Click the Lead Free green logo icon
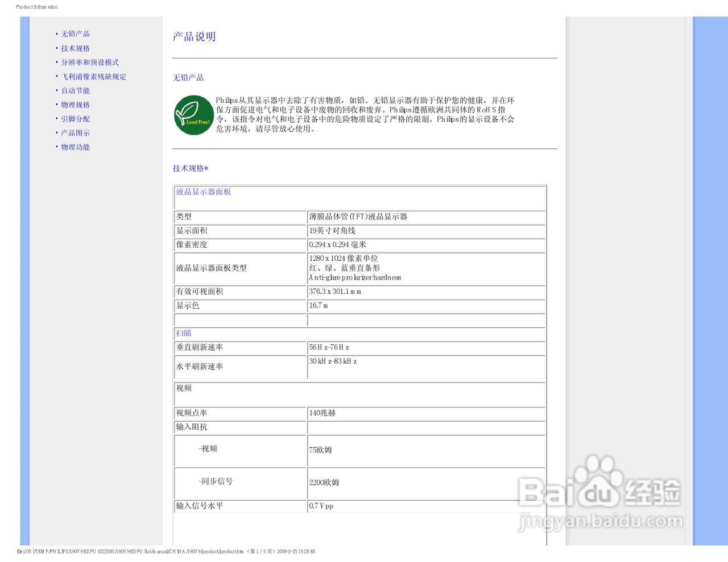The image size is (728, 562). pyautogui.click(x=193, y=115)
